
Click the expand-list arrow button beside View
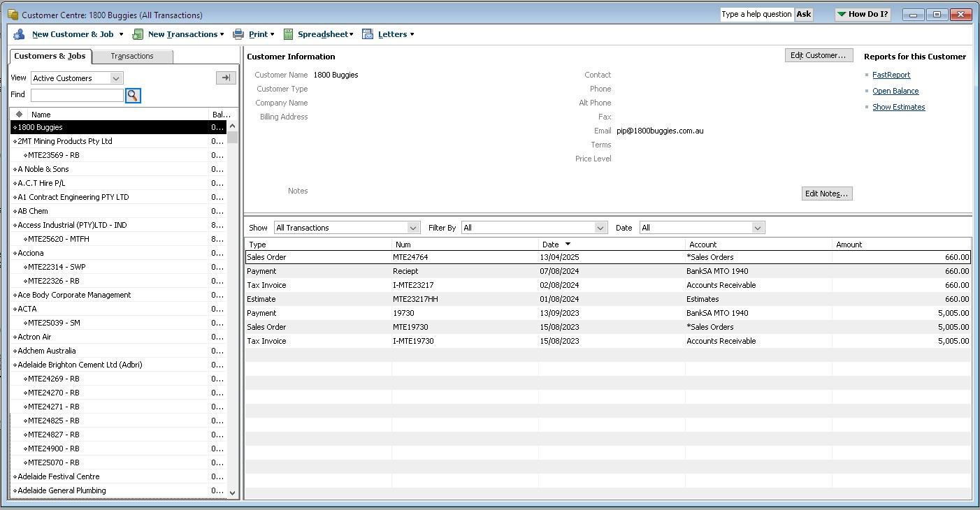(226, 78)
